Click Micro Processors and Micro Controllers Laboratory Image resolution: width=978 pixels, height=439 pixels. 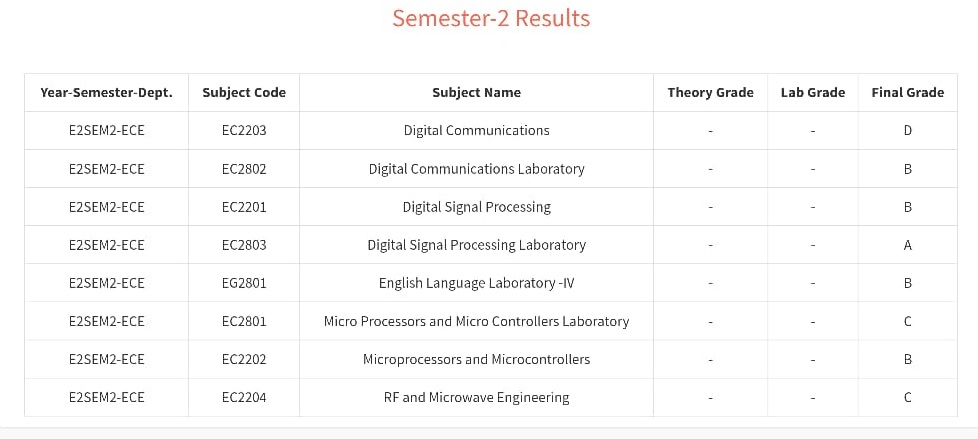coord(477,321)
